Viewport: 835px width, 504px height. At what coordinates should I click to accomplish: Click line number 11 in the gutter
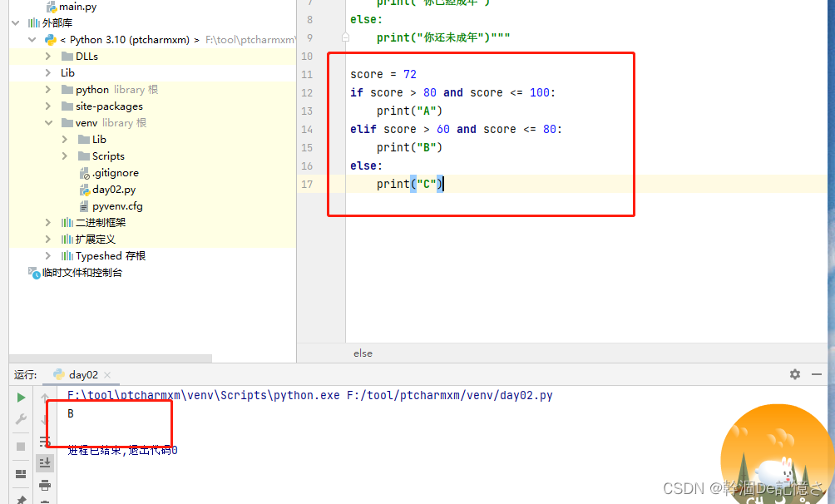click(x=307, y=75)
